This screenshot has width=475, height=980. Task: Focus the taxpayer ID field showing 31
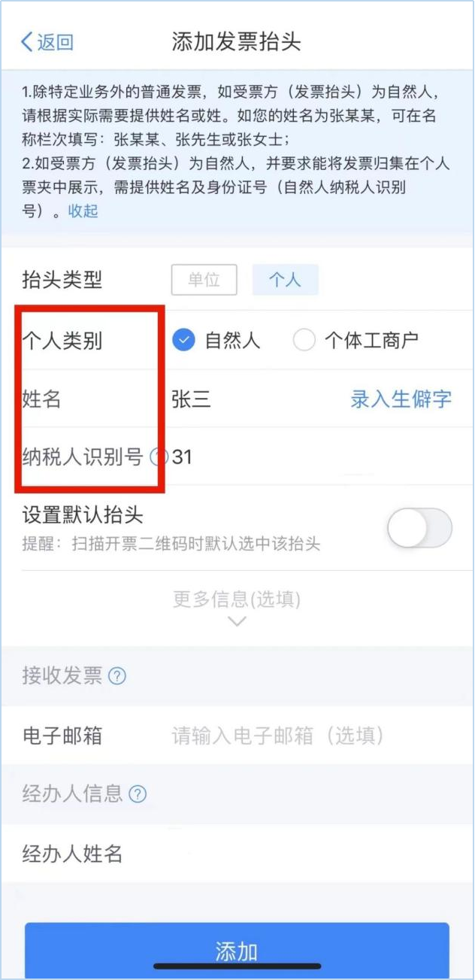(311, 457)
